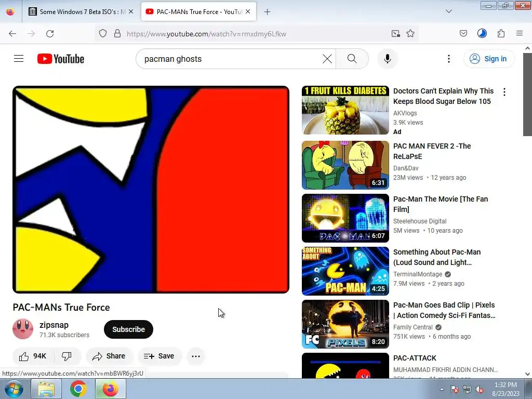This screenshot has width=532, height=399.
Task: View site security padlock info
Action: point(117,34)
